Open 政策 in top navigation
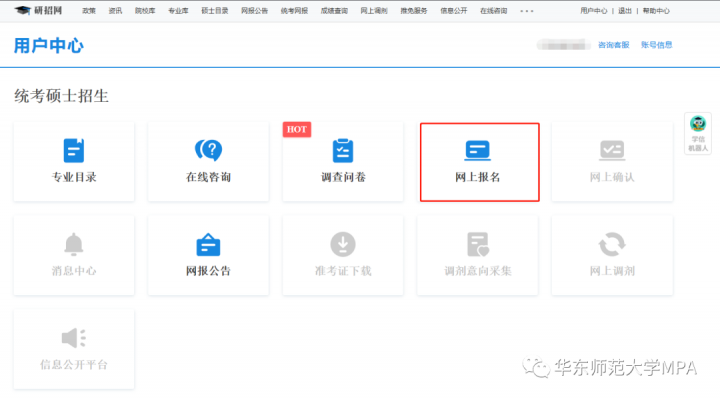 tap(89, 11)
